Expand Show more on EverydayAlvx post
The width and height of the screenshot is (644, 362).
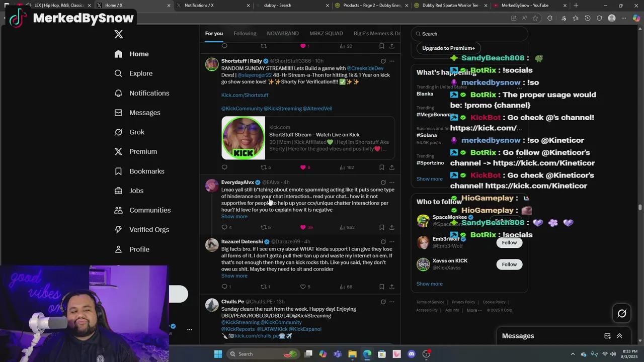pos(234,217)
